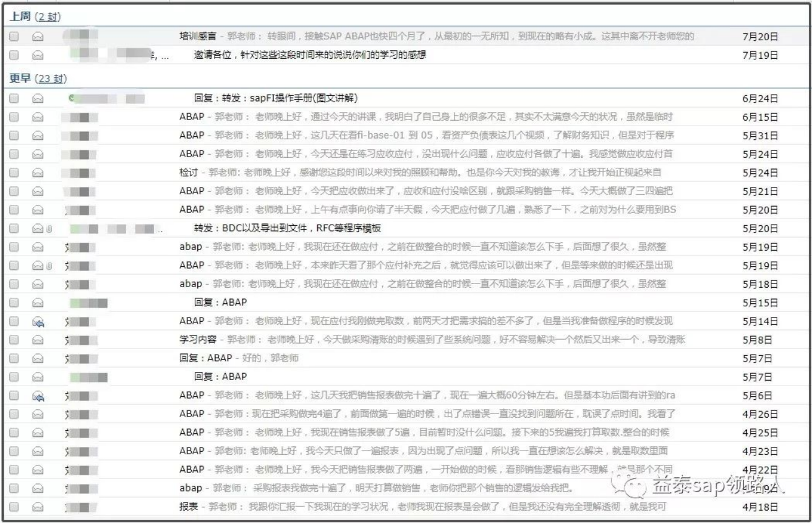Image resolution: width=812 pixels, height=523 pixels.
Task: Click replied-arrow mail icon in 5月14日 row
Action: point(38,321)
